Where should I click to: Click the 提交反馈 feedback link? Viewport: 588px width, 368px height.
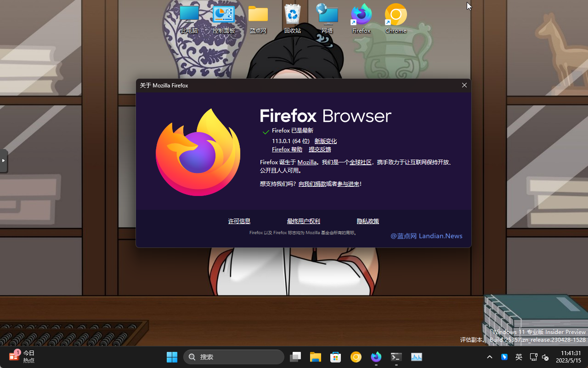(x=320, y=149)
